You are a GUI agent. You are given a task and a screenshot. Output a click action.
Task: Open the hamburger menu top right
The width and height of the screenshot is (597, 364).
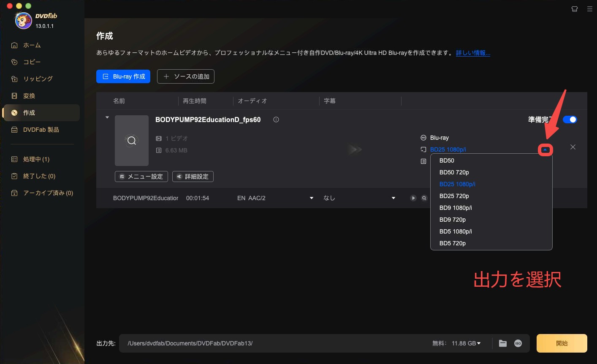(x=590, y=8)
